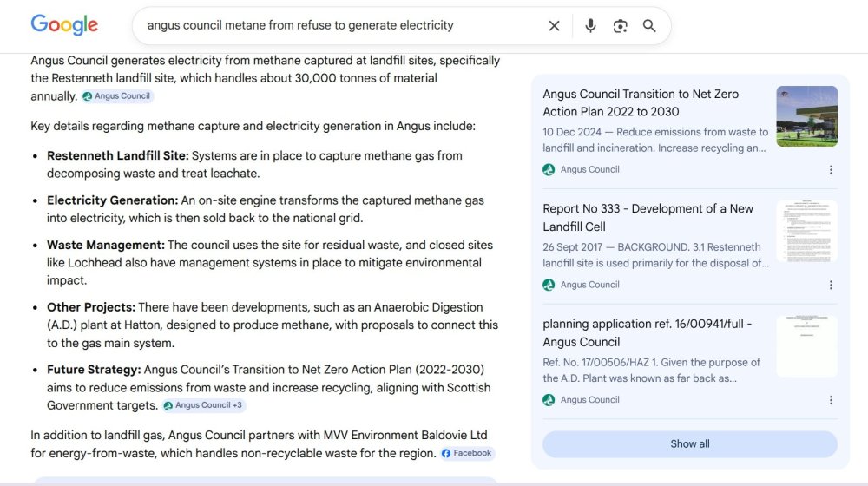This screenshot has height=486, width=868.
Task: Open more options for planning application result
Action: click(x=831, y=400)
